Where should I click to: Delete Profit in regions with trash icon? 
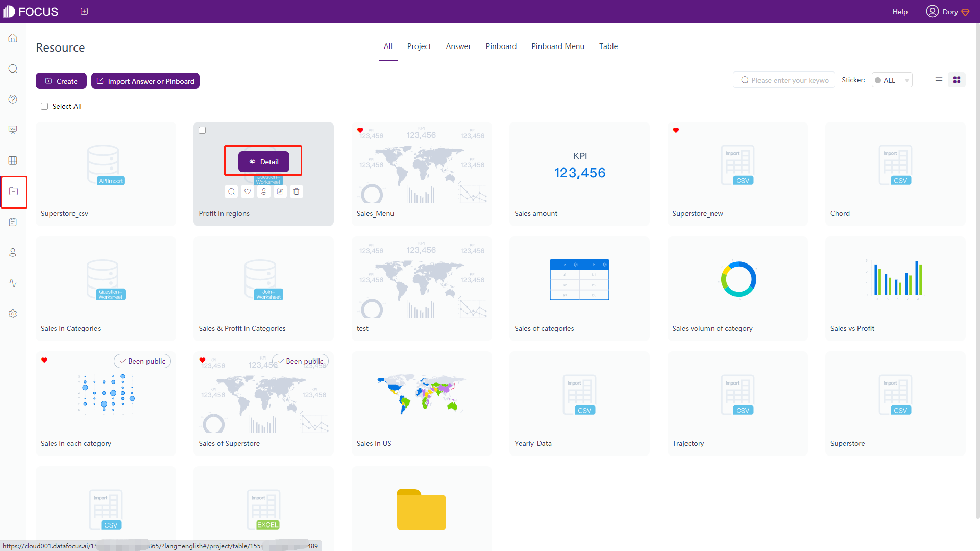click(297, 191)
